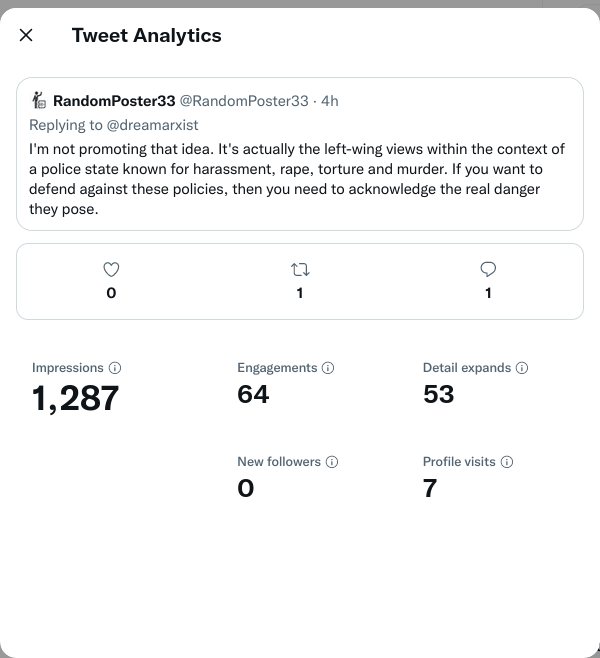The height and width of the screenshot is (658, 600).
Task: Click the 7 profile visits value
Action: [430, 489]
